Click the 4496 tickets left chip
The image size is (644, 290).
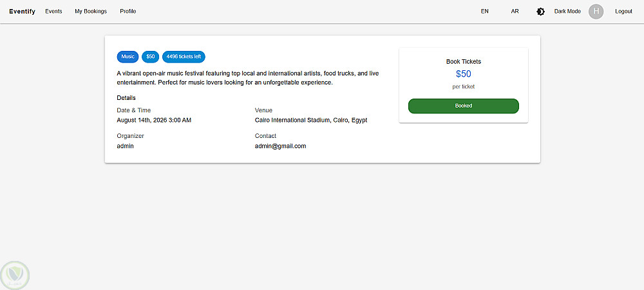(x=184, y=57)
